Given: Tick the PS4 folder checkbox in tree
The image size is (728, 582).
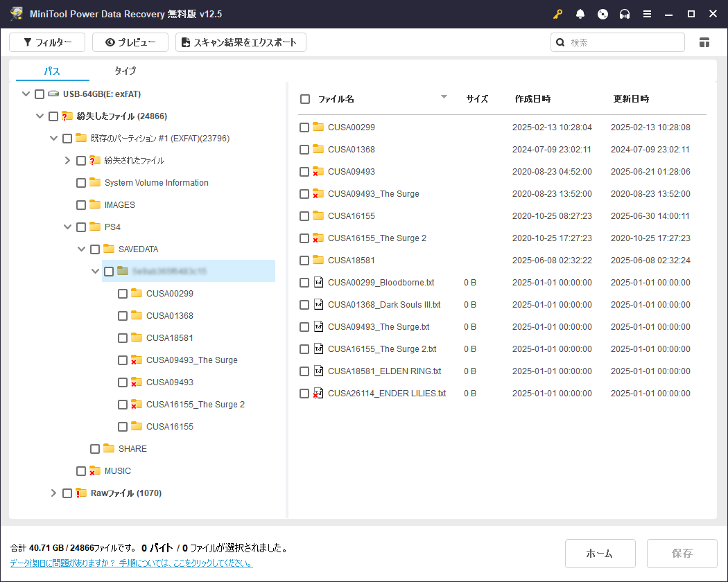Looking at the screenshot, I should (x=81, y=227).
